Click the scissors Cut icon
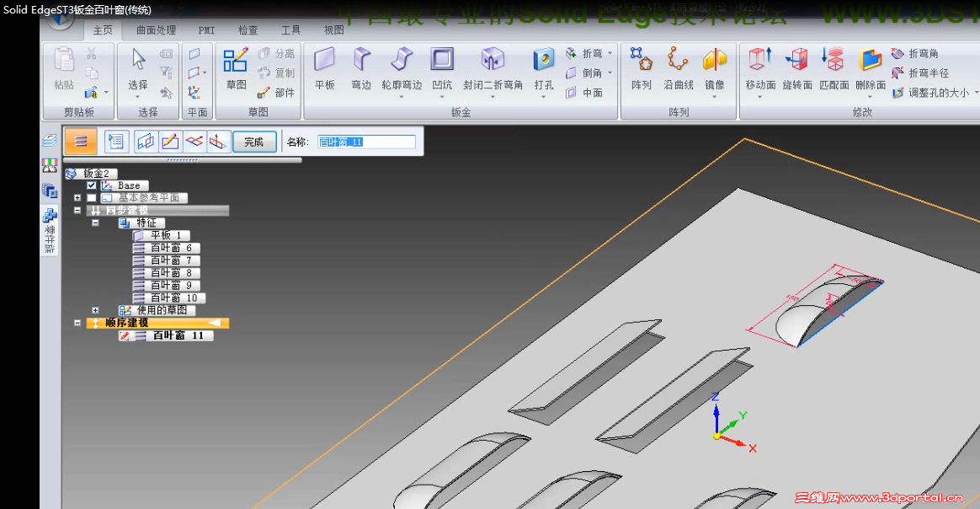980x509 pixels. [91, 54]
